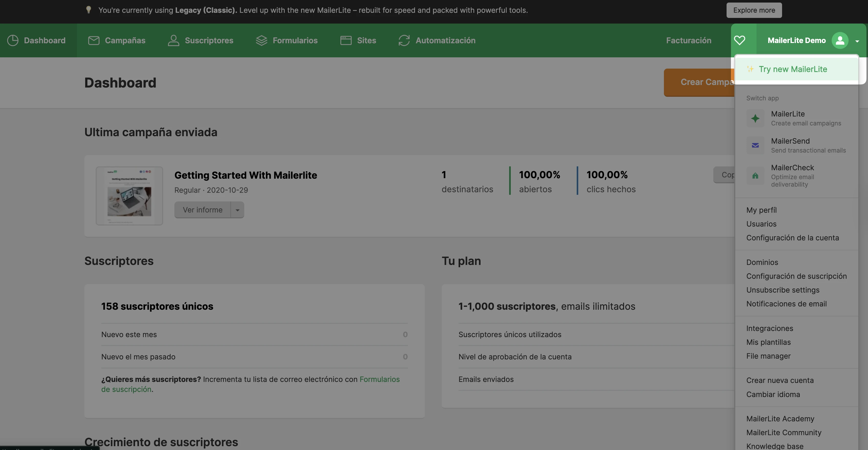This screenshot has height=450, width=868.
Task: Follow the Formularios de suscripción link
Action: coord(380,379)
